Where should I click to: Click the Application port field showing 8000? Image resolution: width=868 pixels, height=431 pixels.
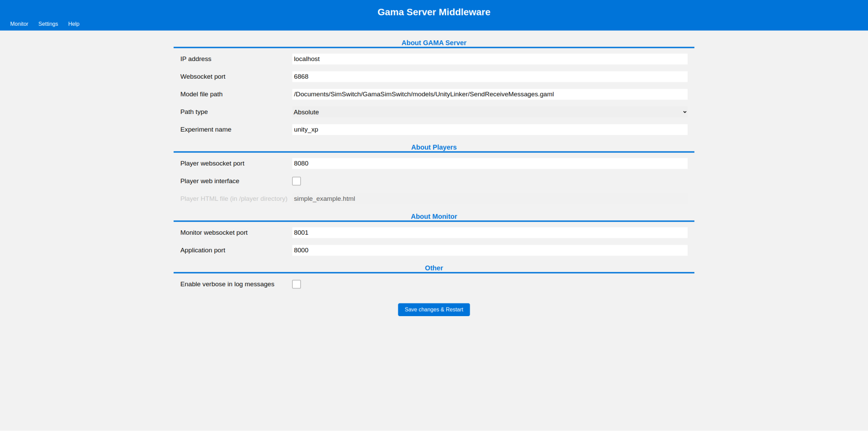point(490,250)
